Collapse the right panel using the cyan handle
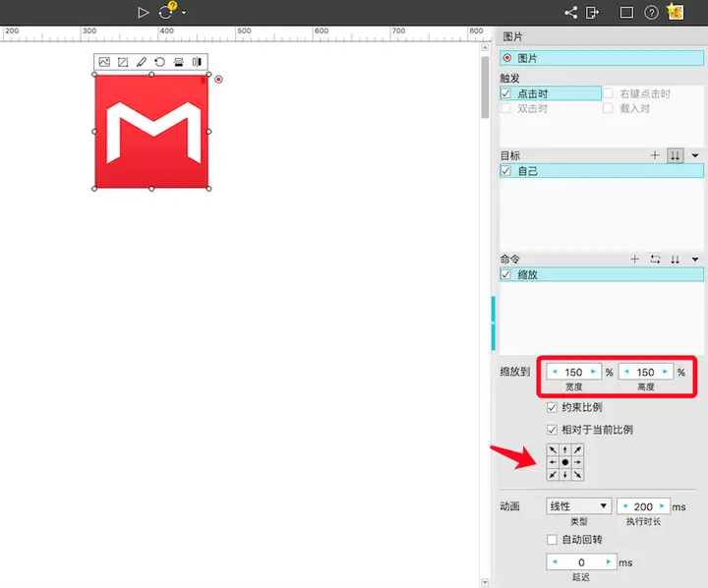 (493, 323)
